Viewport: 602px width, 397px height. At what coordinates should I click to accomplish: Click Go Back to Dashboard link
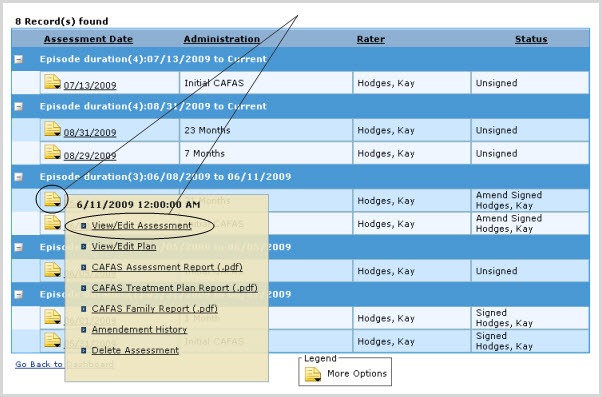(x=64, y=364)
